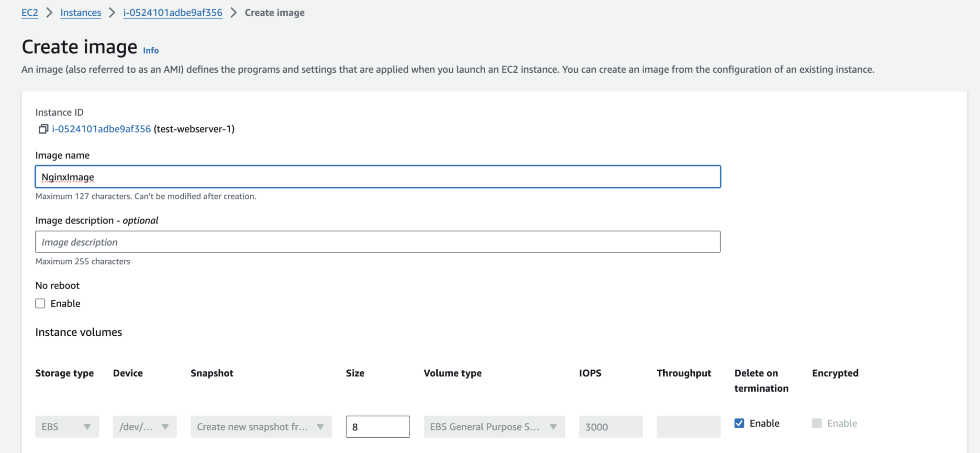Image resolution: width=980 pixels, height=453 pixels.
Task: Open the Info help link beside Create image
Action: click(x=150, y=50)
